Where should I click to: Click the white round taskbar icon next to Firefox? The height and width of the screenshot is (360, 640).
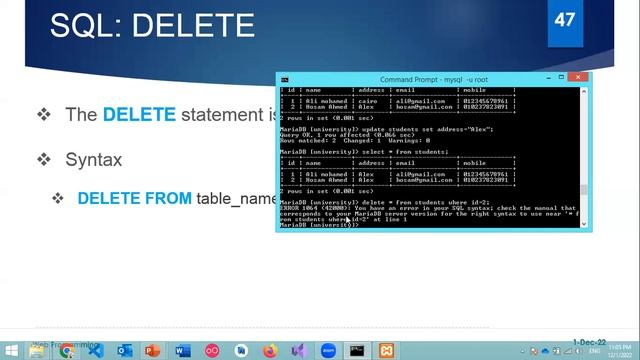[x=241, y=351]
